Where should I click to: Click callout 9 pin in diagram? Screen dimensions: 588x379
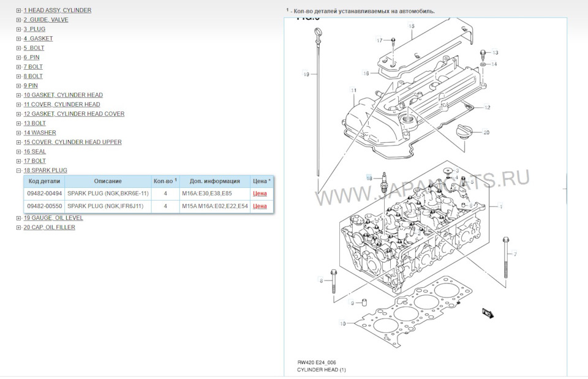pyautogui.click(x=352, y=303)
